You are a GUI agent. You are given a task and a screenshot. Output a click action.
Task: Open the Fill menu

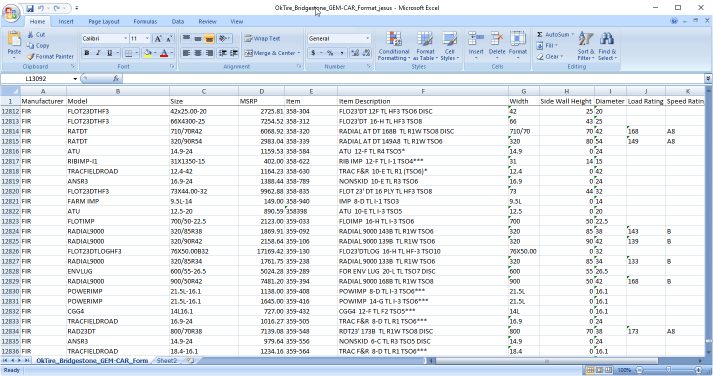[x=547, y=45]
